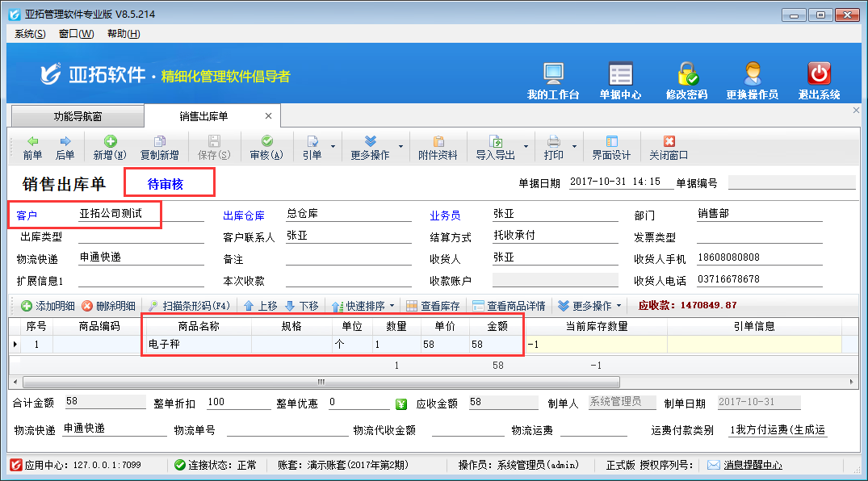
Task: Expand 引单 dropdown arrow
Action: 333,147
